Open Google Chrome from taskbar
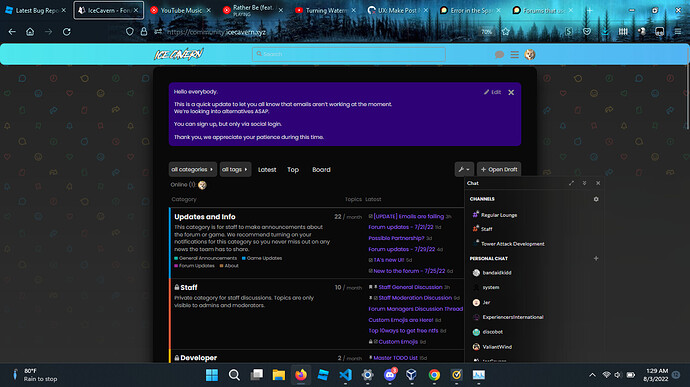Screen dimensions: 690x387 click(x=434, y=375)
